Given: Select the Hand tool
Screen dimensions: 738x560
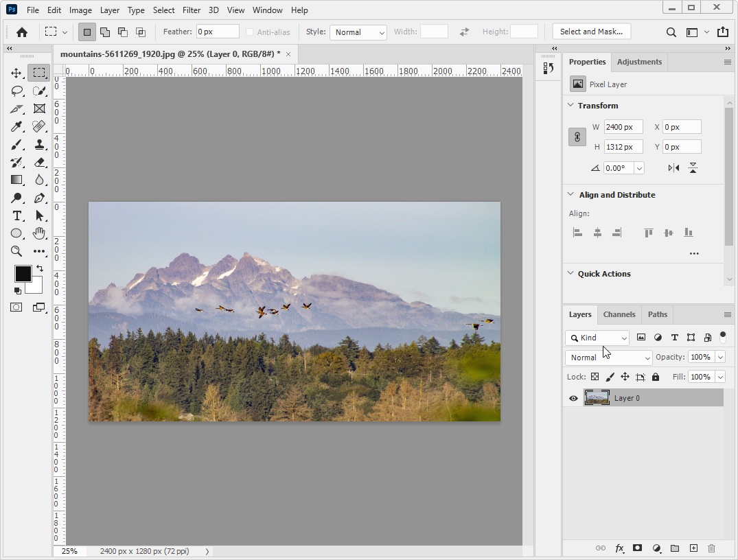Looking at the screenshot, I should pos(39,233).
